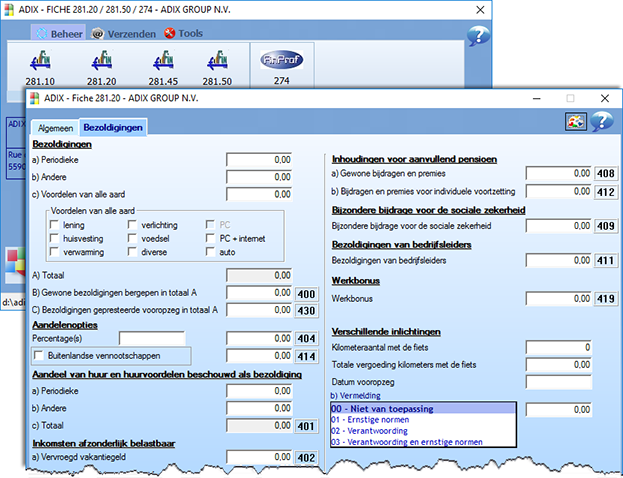The width and height of the screenshot is (623, 478).
Task: Click the Bezoldigingen van bedrijfsleiders amount field
Action: (559, 260)
